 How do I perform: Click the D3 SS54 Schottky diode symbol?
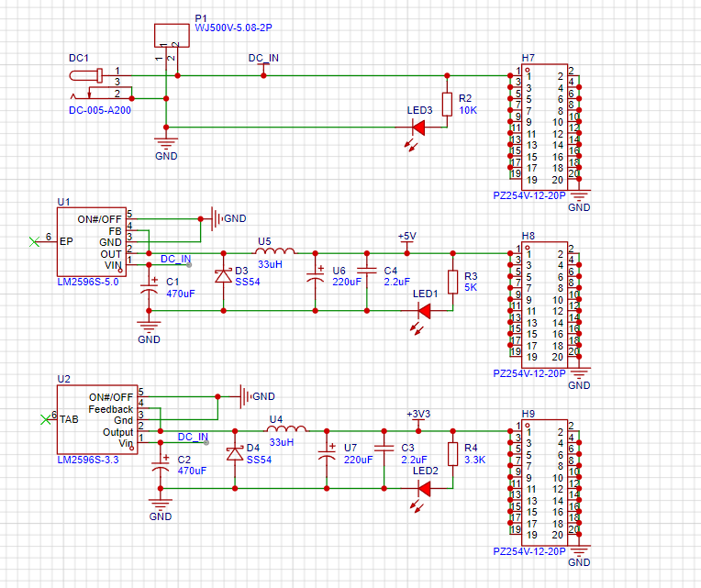pyautogui.click(x=222, y=275)
